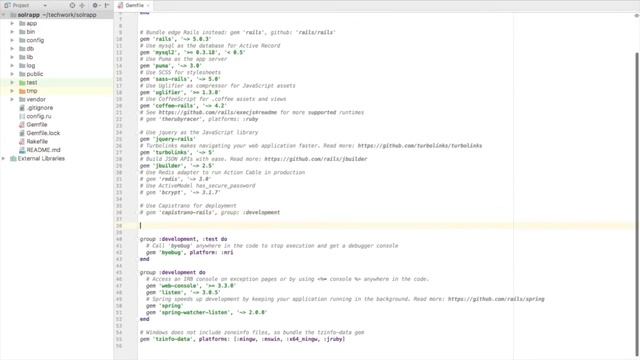Open the rails/jbuilder GitHub link
The height and width of the screenshot is (360, 640).
pos(316,159)
